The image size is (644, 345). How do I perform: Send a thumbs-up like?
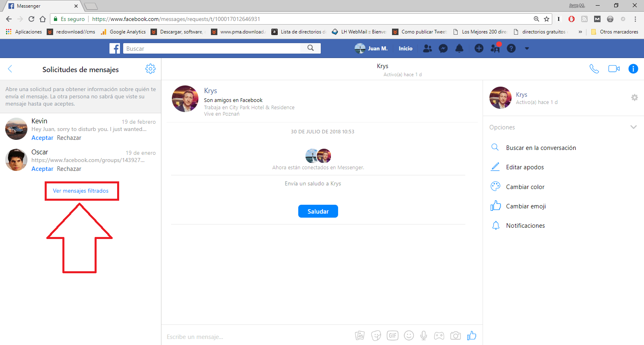[x=471, y=335]
